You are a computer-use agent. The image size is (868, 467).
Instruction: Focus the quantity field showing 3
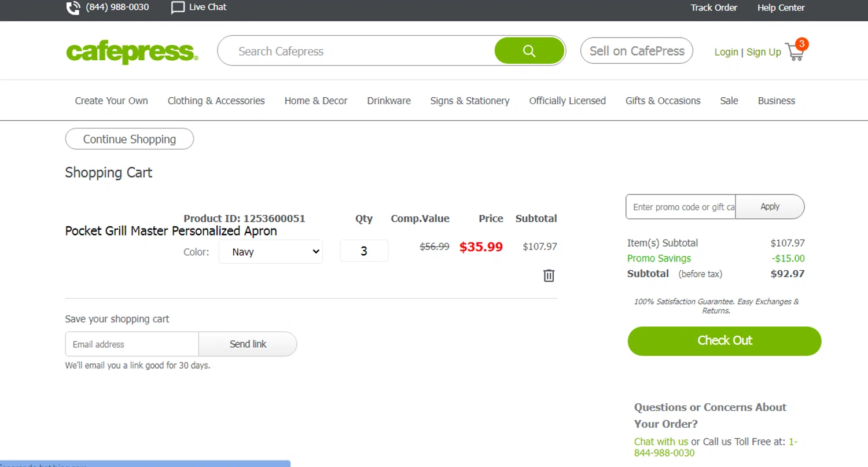pos(364,251)
